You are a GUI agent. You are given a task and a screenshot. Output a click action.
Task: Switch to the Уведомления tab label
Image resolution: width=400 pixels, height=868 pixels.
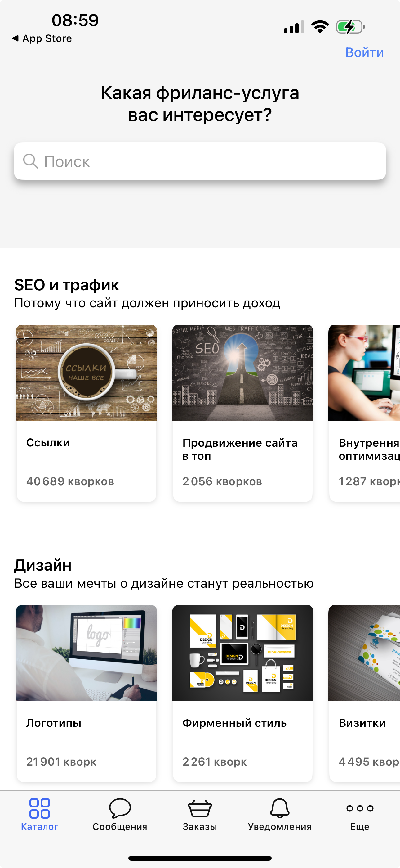280,826
